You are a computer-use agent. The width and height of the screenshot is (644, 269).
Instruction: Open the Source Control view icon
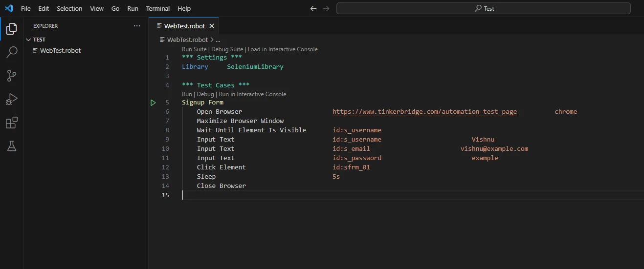12,75
